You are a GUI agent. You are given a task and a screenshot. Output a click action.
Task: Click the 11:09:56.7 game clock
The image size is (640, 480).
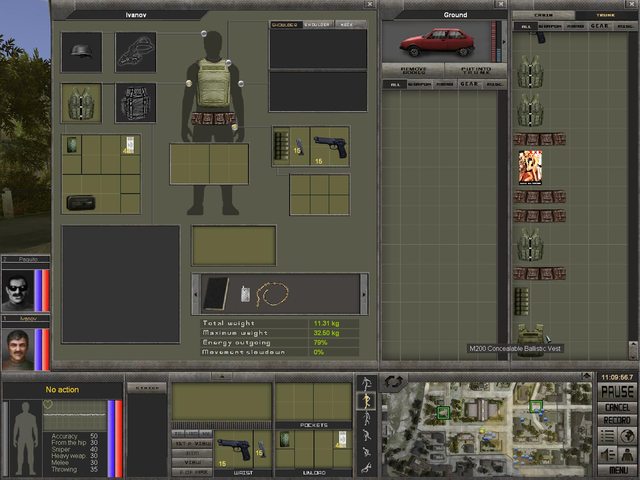[x=617, y=377]
